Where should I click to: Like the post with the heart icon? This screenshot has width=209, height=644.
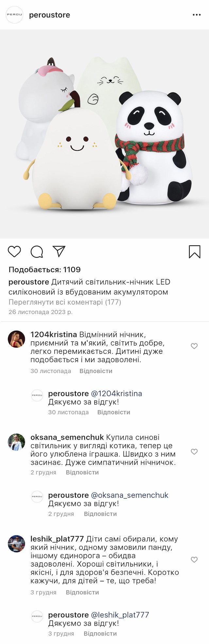pos(14,252)
